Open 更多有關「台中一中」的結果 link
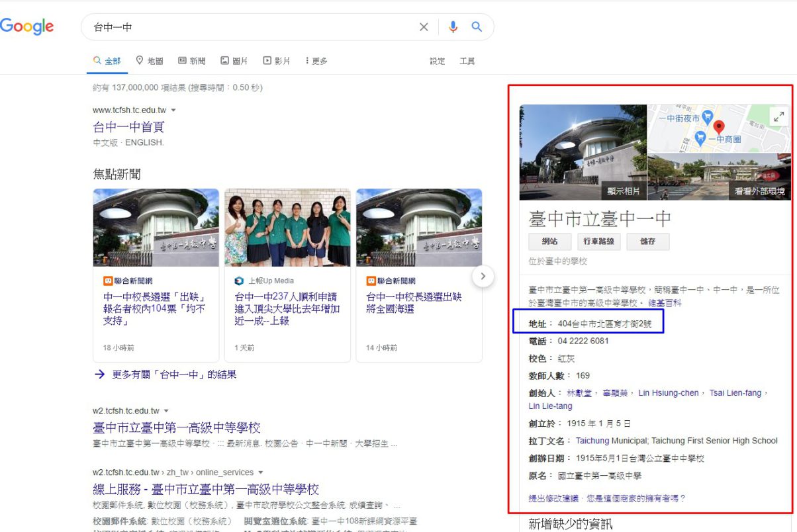797x532 pixels. pos(174,375)
